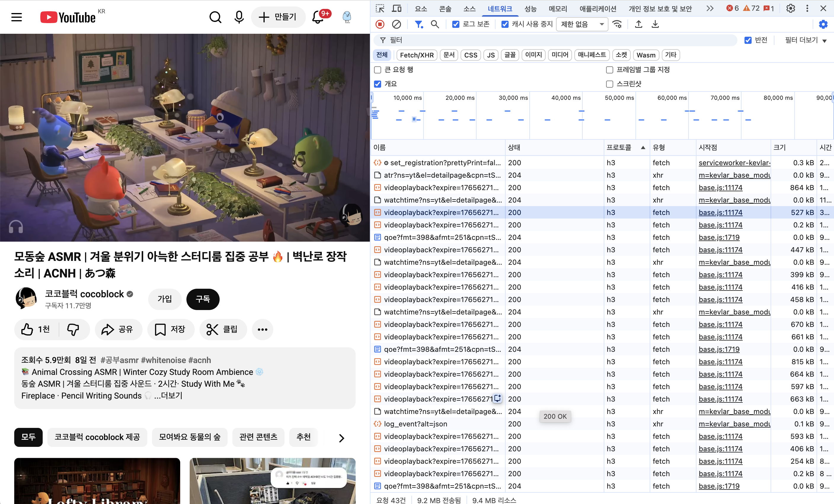Click the 구독 subscribe button
Screen dimensions: 834x504
pyautogui.click(x=203, y=299)
